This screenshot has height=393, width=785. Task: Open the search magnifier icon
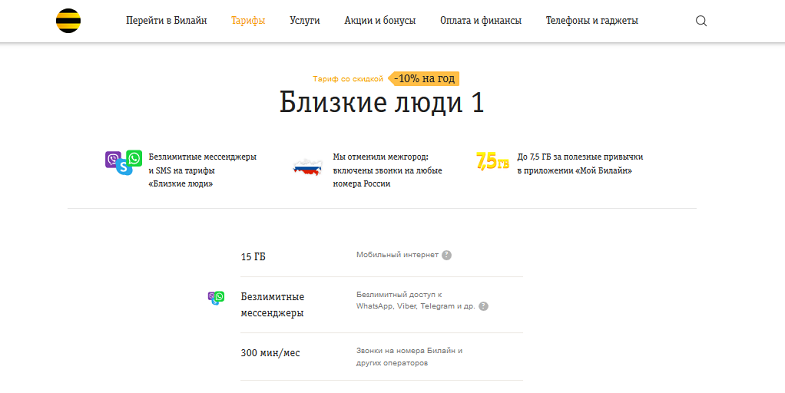[701, 21]
